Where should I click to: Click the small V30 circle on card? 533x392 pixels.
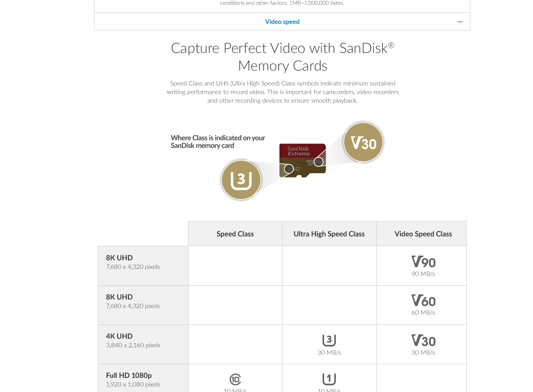tap(319, 162)
